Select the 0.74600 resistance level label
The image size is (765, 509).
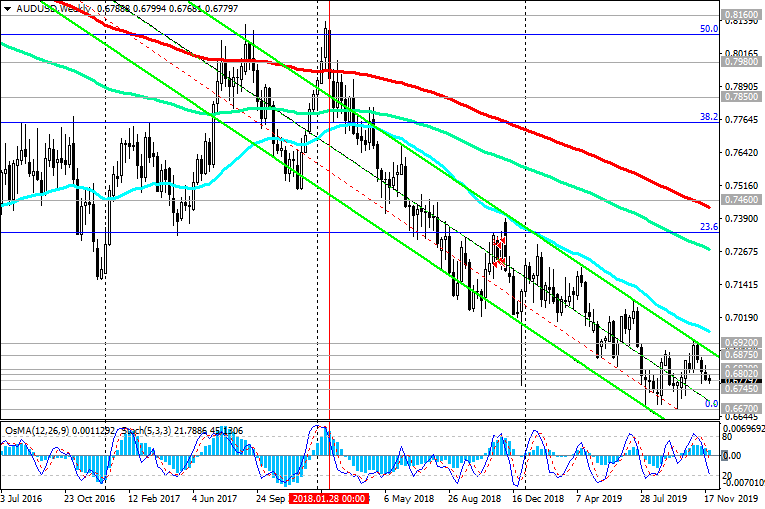coord(741,200)
